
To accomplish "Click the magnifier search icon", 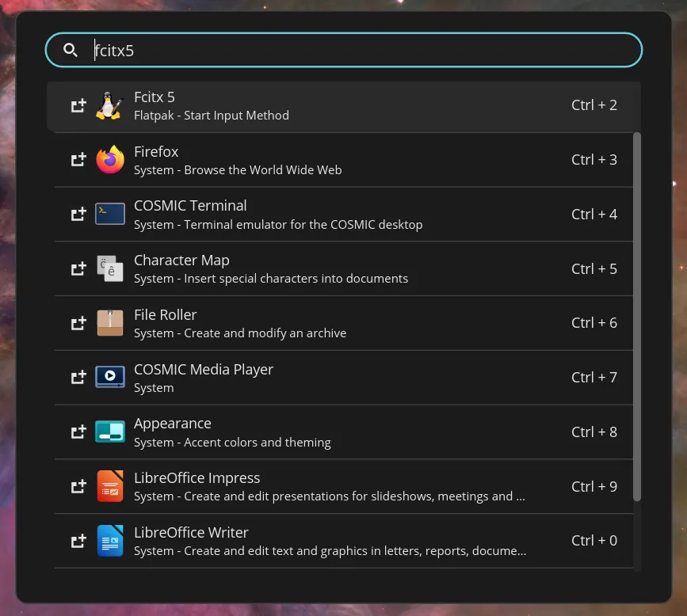I will tap(70, 50).
